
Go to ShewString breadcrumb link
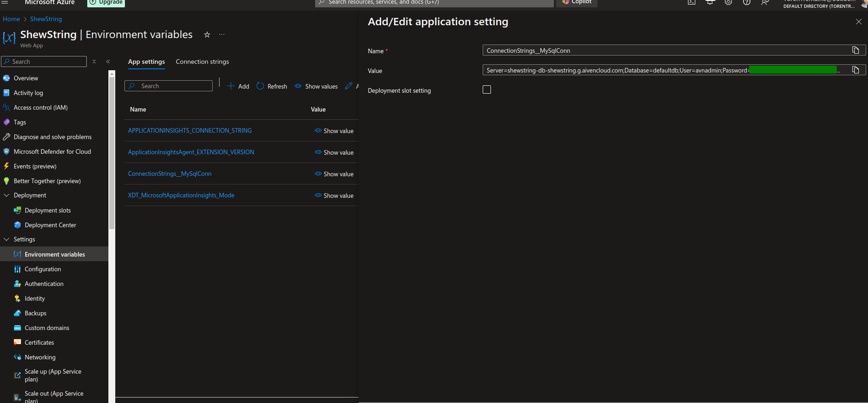pyautogui.click(x=46, y=19)
